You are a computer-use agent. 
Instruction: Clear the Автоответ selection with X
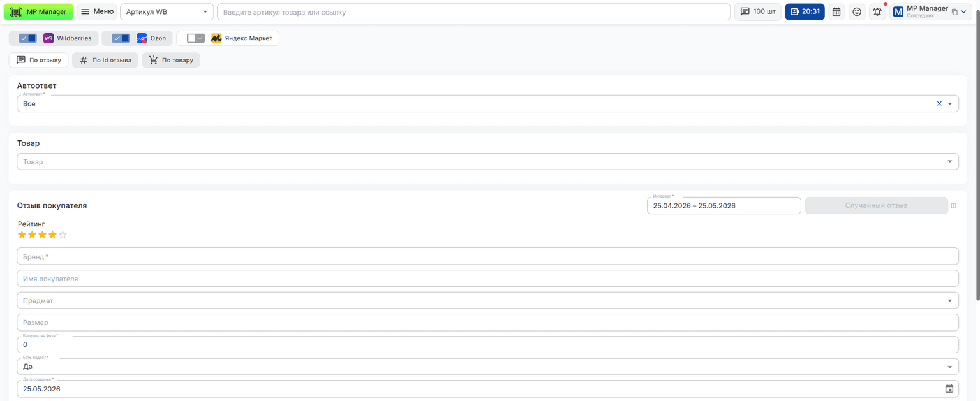point(939,103)
